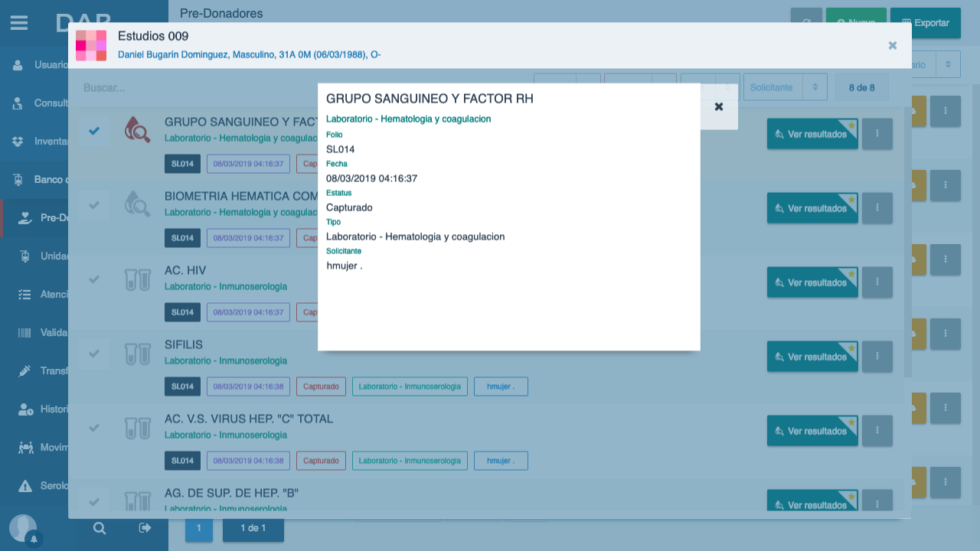Close the Estudios 009 modal

(893, 46)
